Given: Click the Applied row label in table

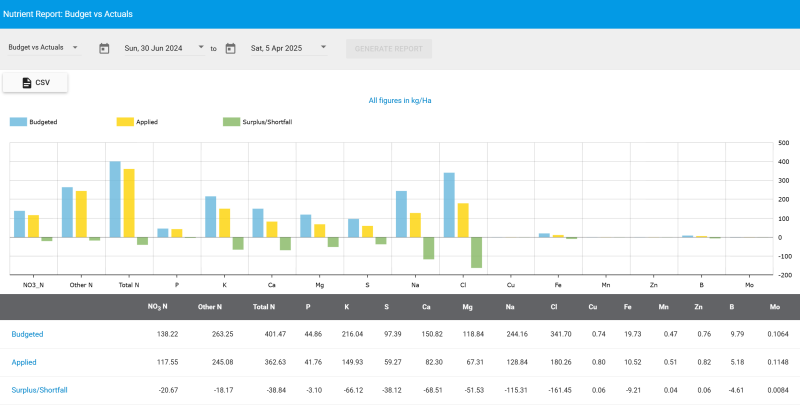Looking at the screenshot, I should click(24, 361).
